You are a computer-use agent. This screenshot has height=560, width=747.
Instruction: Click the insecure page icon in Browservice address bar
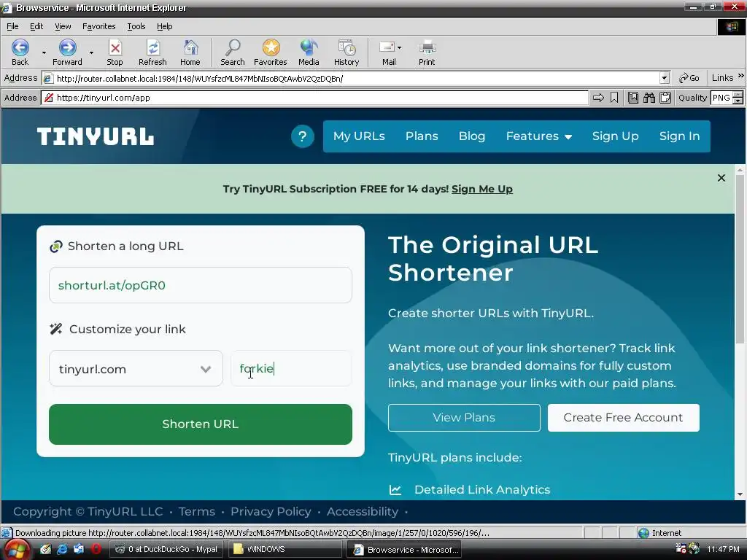(x=48, y=98)
